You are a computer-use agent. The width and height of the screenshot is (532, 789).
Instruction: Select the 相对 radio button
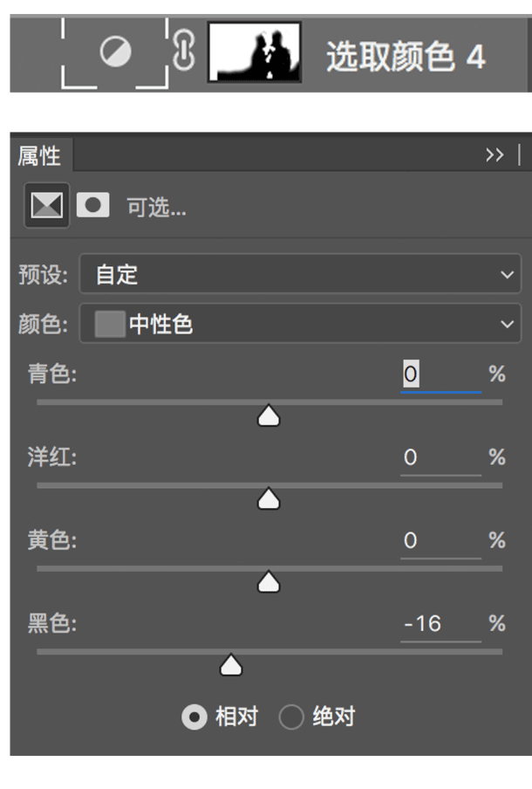pyautogui.click(x=194, y=717)
